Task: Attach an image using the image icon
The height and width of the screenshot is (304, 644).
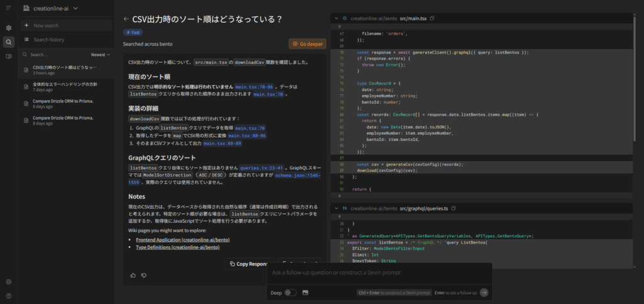Action: pos(305,293)
